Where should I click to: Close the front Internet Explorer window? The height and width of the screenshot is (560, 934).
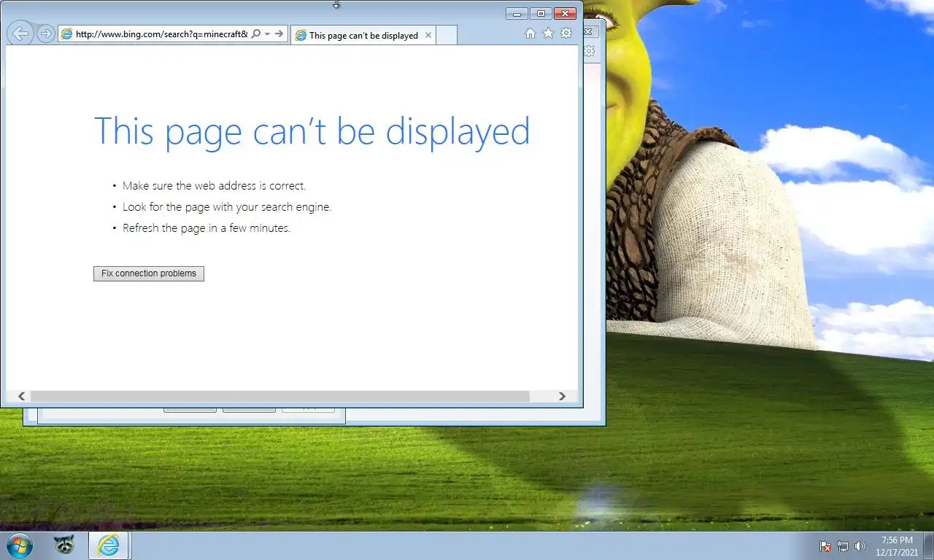pyautogui.click(x=565, y=13)
